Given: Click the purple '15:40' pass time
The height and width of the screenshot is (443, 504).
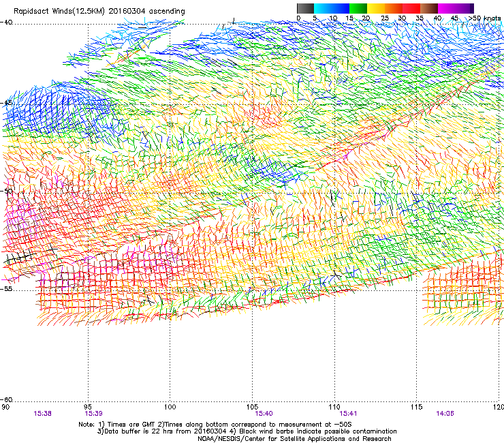Looking at the screenshot, I should coord(264,414).
